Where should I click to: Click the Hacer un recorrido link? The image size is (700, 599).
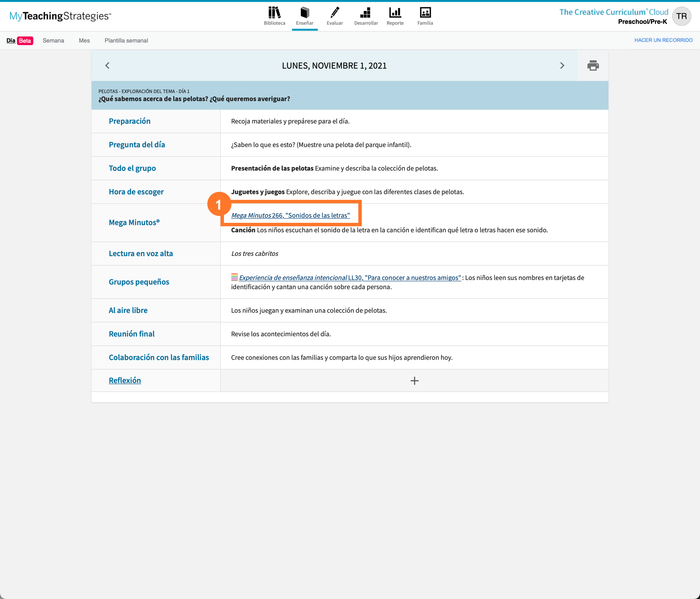click(x=663, y=40)
